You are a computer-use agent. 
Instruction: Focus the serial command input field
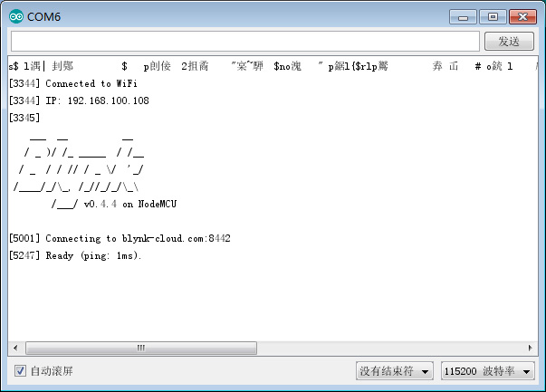[245, 41]
